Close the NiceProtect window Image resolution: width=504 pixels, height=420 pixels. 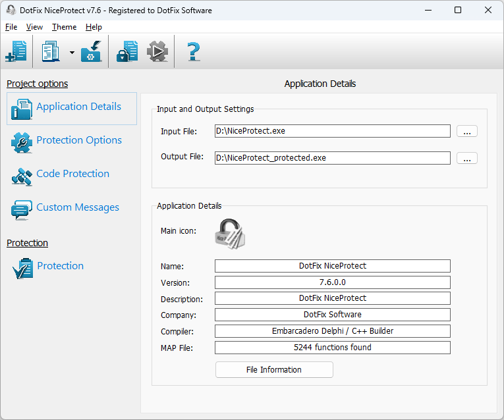coord(488,11)
